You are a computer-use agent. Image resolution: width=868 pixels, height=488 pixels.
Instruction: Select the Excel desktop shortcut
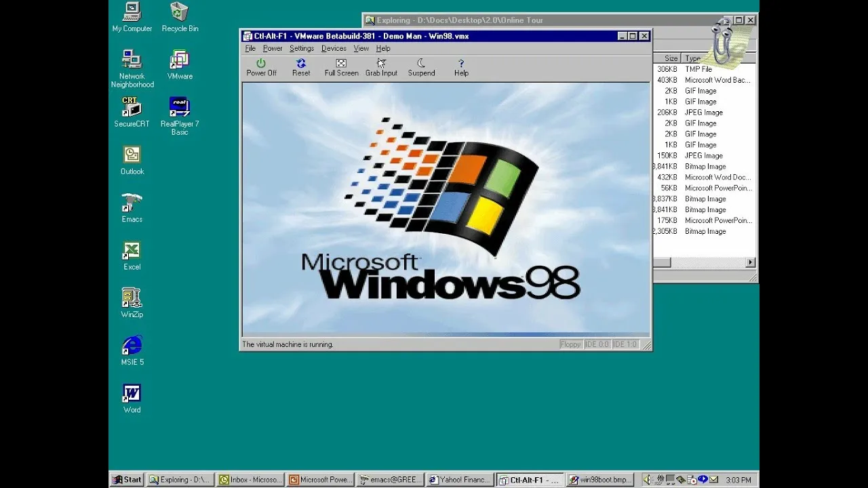click(132, 256)
